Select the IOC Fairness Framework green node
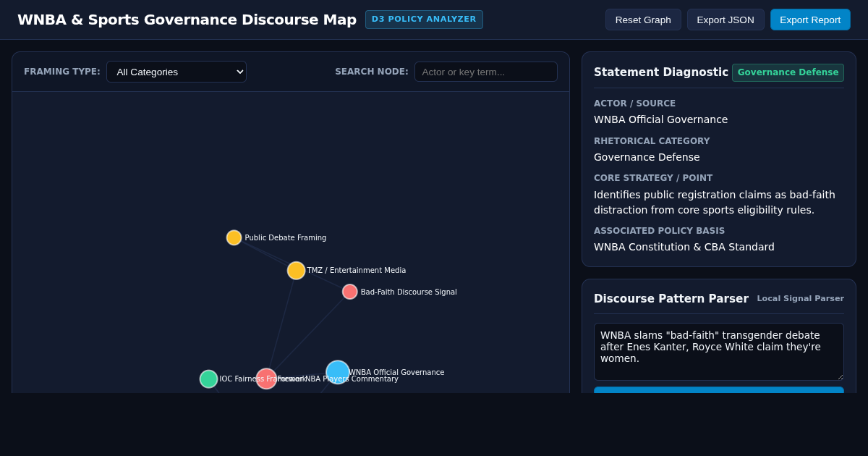The image size is (868, 456). 209,379
